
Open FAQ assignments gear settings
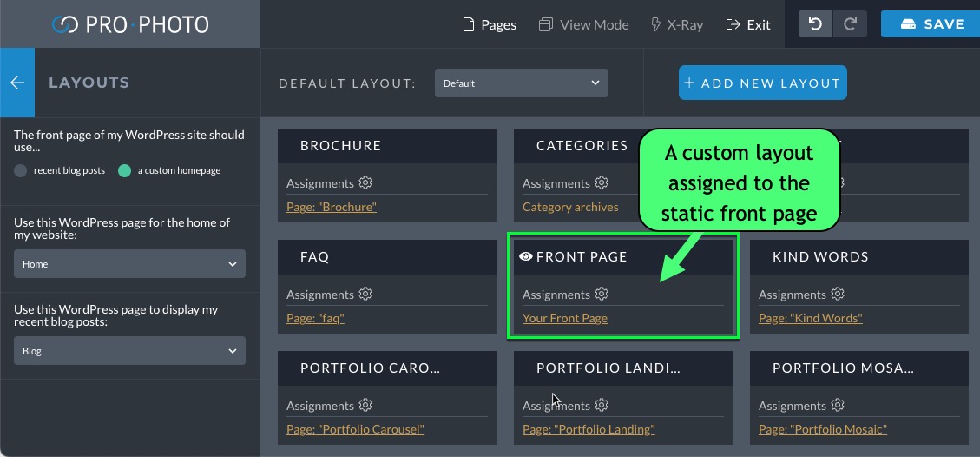(365, 294)
